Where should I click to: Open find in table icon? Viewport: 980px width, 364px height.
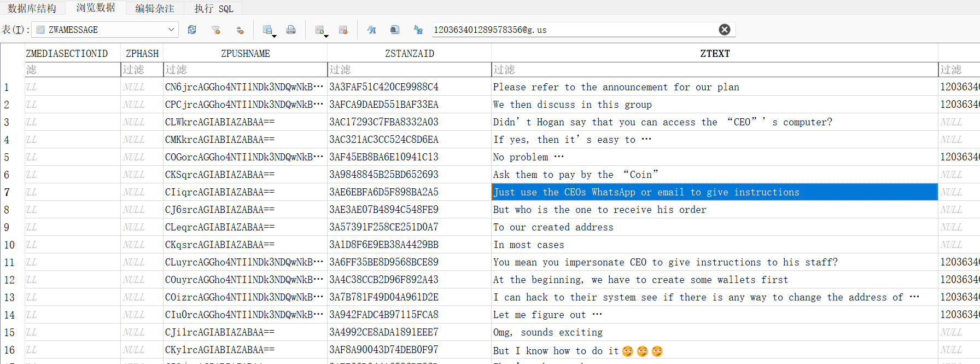click(x=395, y=30)
